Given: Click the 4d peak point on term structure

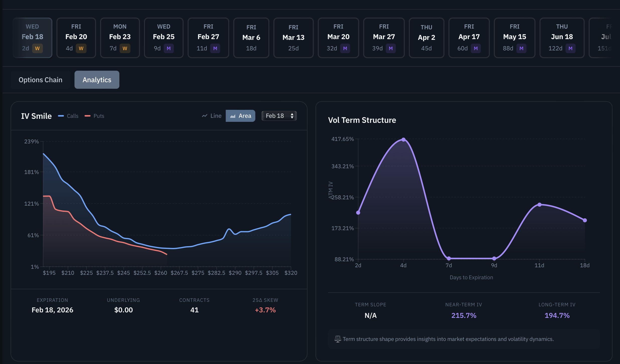Looking at the screenshot, I should click(403, 140).
